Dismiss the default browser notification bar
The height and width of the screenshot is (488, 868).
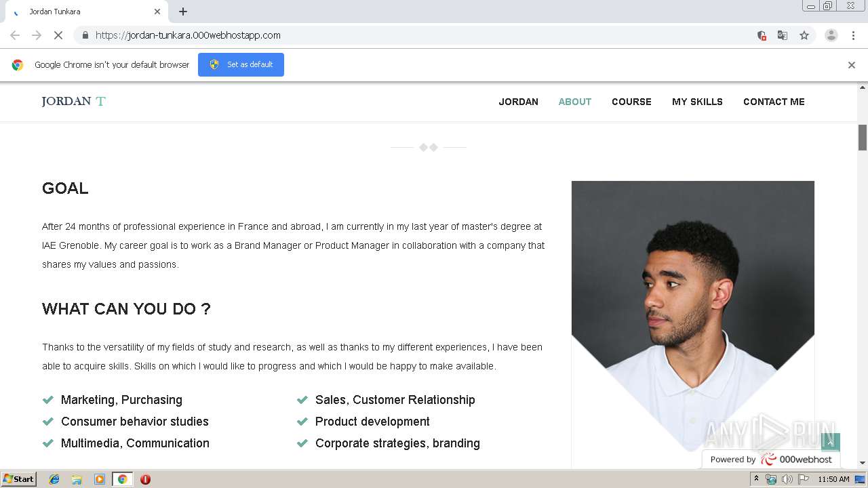[852, 65]
